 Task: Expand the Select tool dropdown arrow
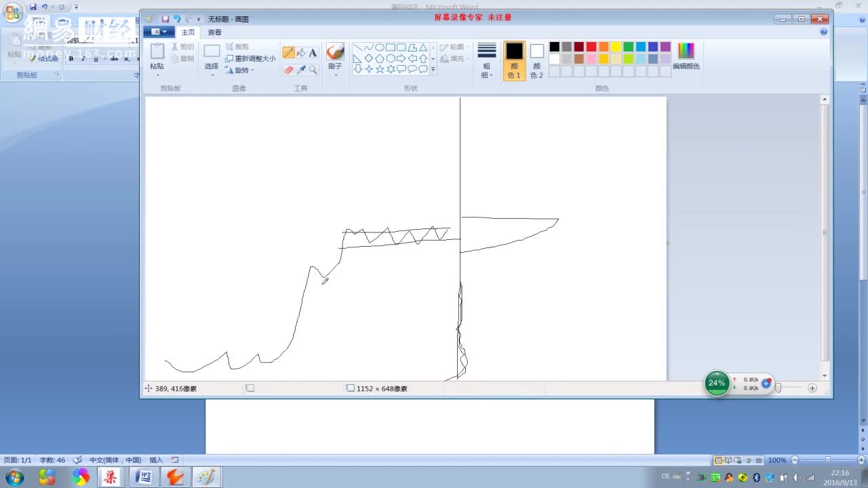point(212,75)
